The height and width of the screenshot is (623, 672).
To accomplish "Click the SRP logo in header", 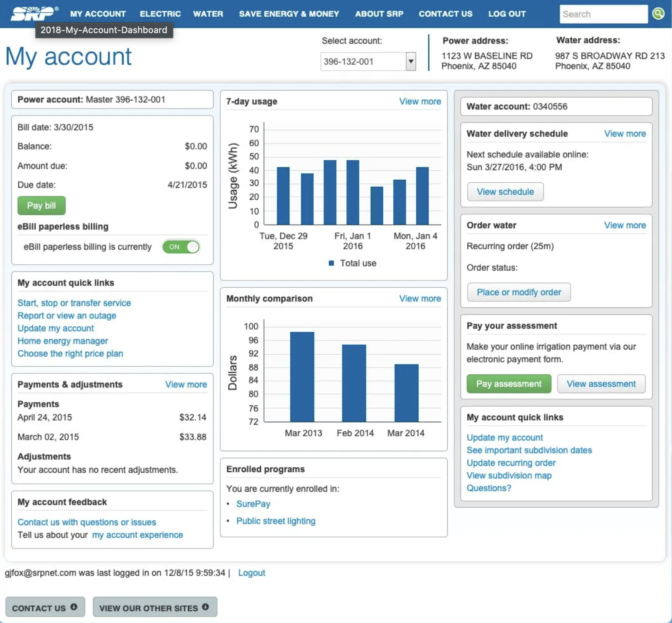I will (x=33, y=13).
